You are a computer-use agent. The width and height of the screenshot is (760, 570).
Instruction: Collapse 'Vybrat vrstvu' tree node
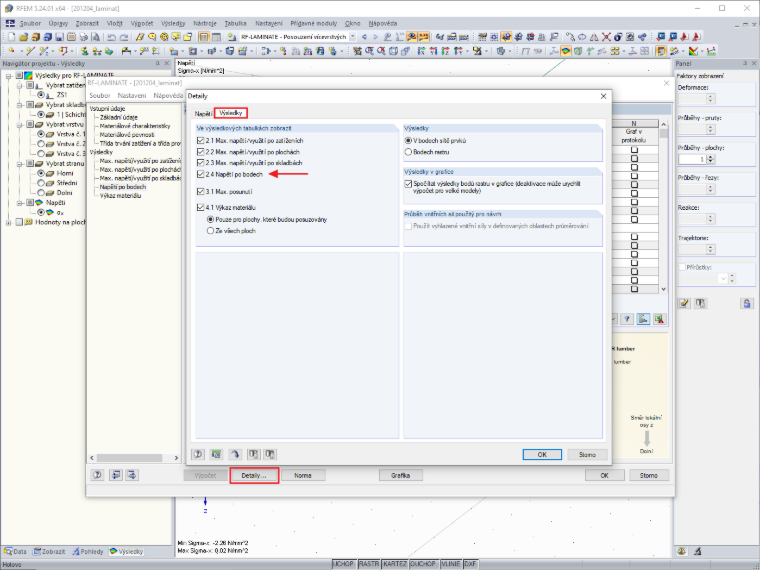(20, 125)
